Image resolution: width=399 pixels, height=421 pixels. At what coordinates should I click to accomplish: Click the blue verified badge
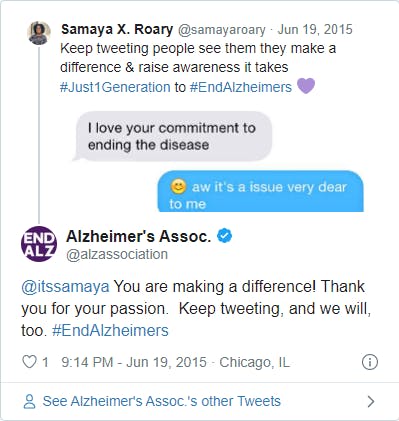pos(225,236)
